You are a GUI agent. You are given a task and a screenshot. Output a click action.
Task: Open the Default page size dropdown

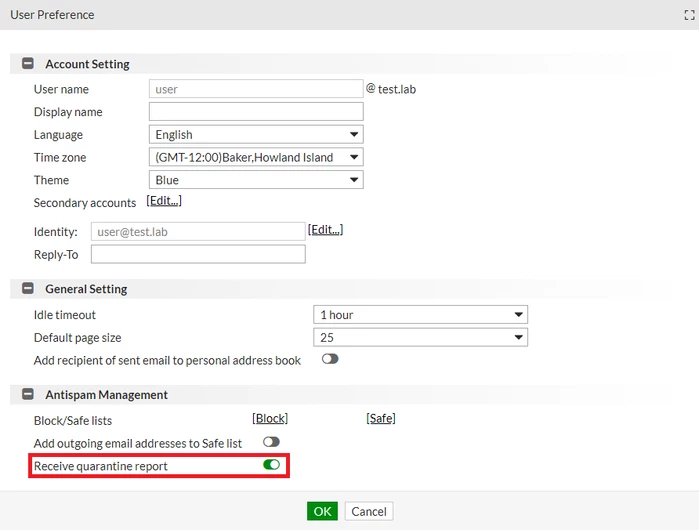pos(420,337)
